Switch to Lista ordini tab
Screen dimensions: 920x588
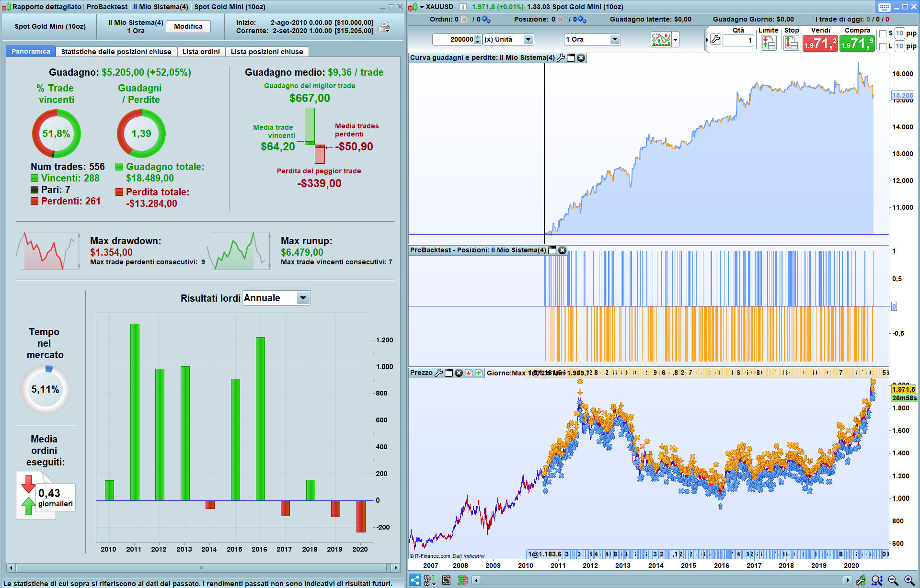click(201, 52)
